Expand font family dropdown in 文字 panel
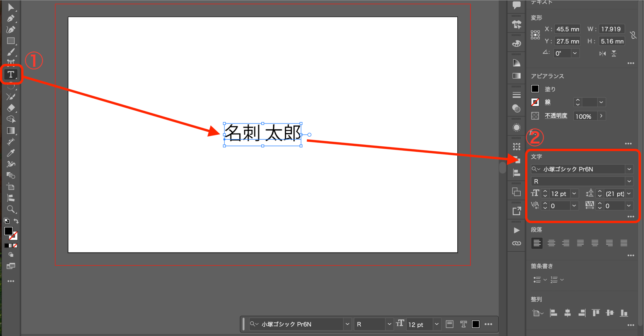 629,169
